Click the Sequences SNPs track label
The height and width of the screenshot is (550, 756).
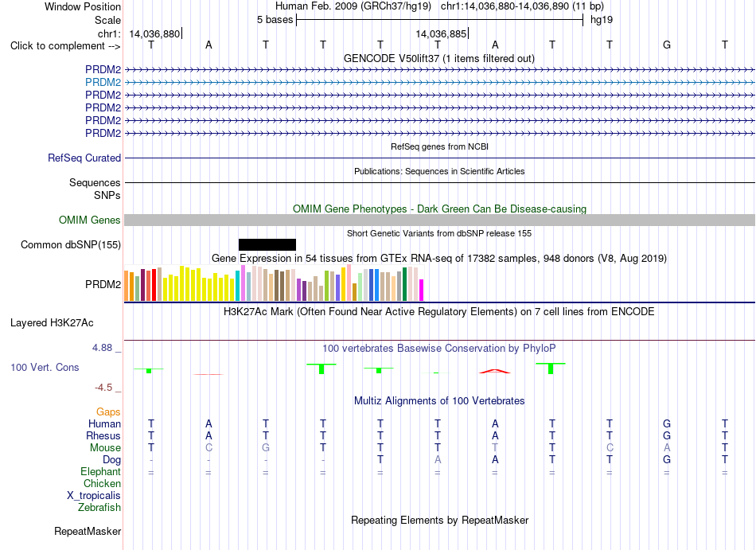(95, 189)
